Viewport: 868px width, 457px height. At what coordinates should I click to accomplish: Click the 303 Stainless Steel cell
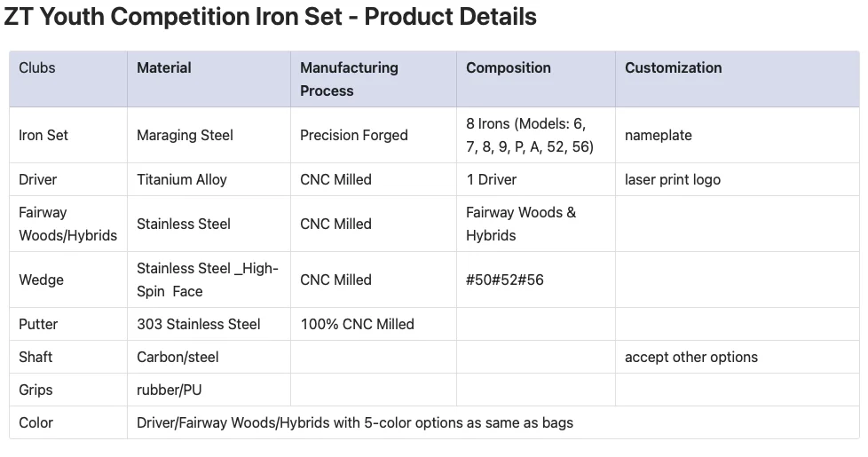198,324
